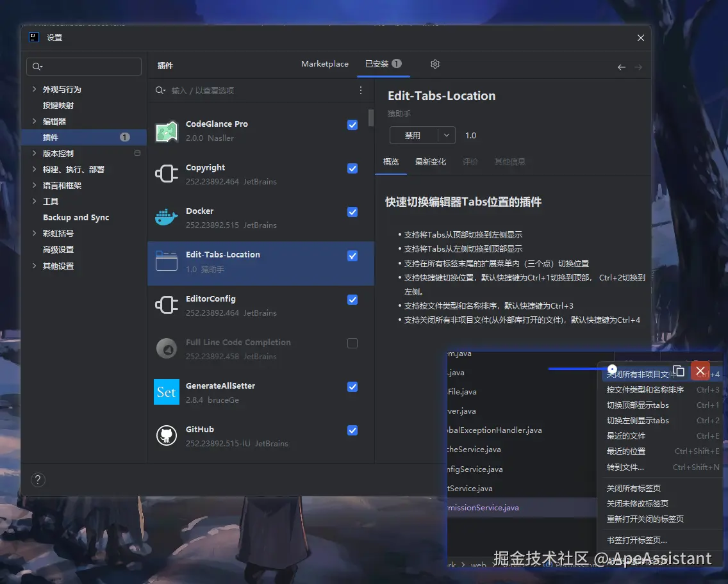Toggle the Edit-Tabs-Location checkbox
Screen dimensions: 728x584
pyautogui.click(x=352, y=255)
